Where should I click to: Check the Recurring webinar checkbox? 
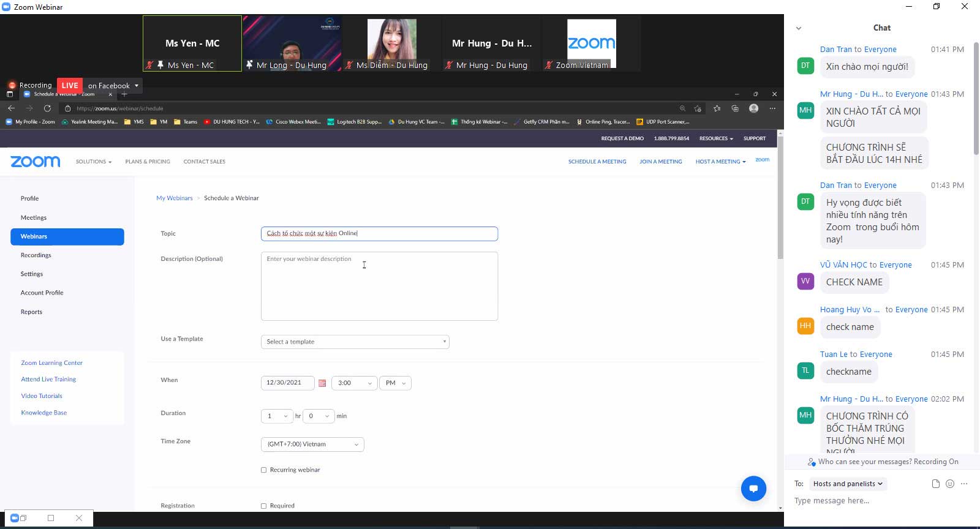(x=264, y=470)
